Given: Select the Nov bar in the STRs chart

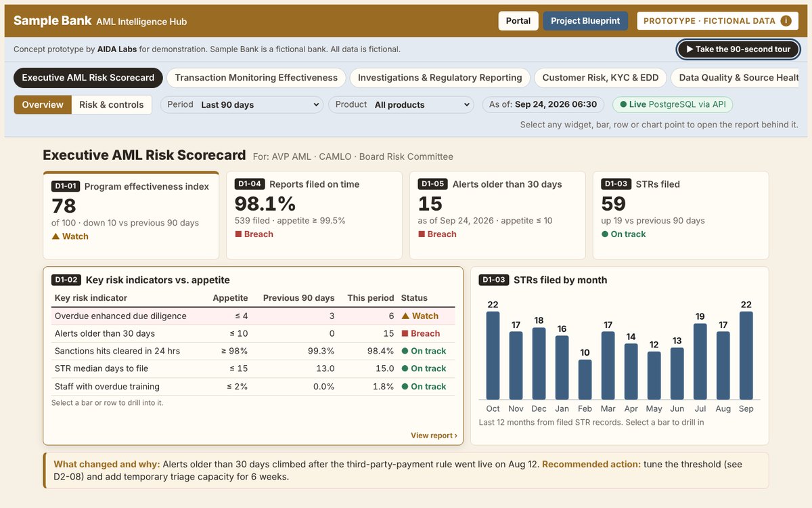Looking at the screenshot, I should [516, 366].
